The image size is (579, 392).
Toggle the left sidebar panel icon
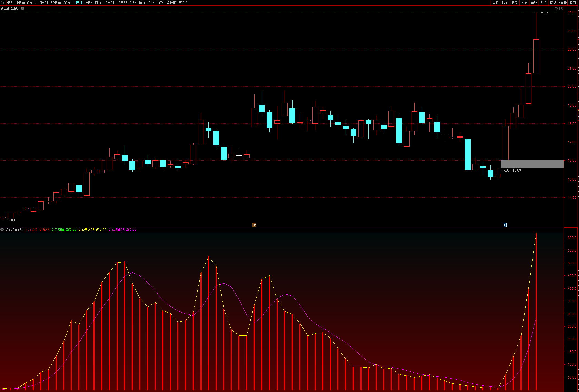point(3,3)
